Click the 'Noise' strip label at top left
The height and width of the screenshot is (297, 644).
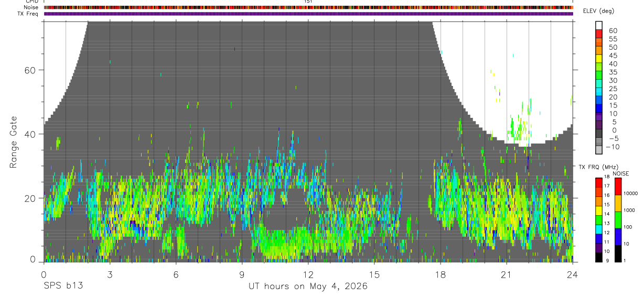tap(31, 7)
